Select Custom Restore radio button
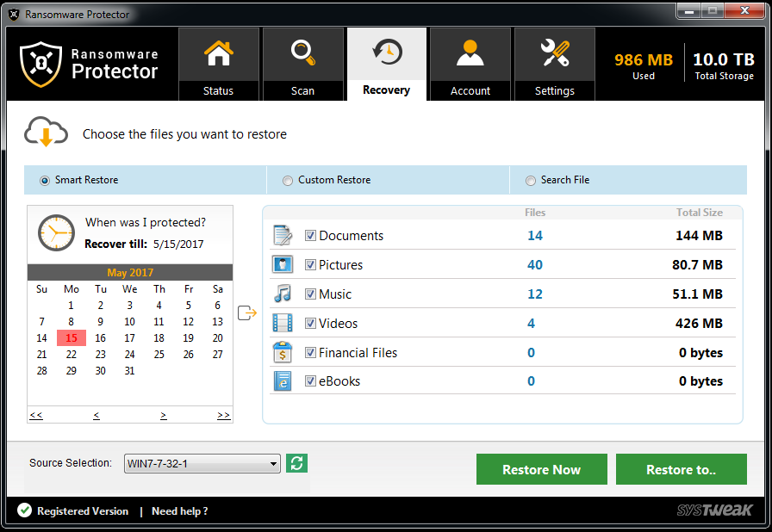 288,181
